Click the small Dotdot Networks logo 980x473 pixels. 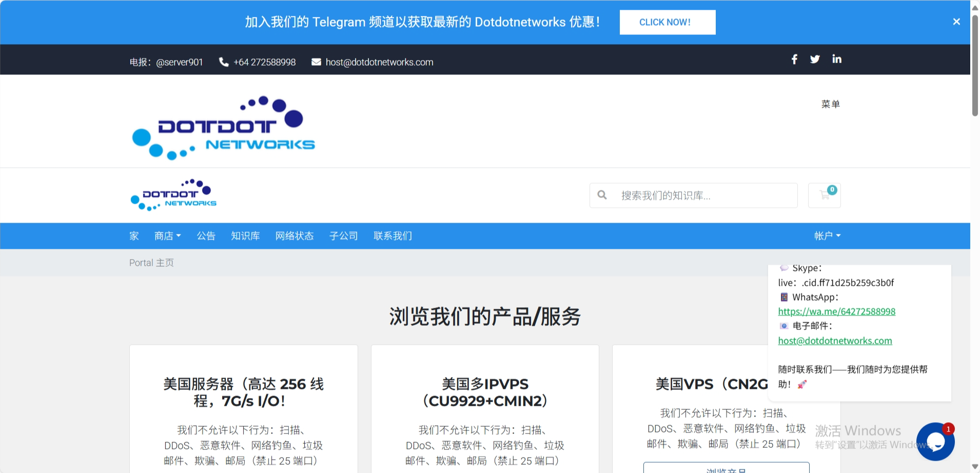click(x=173, y=195)
